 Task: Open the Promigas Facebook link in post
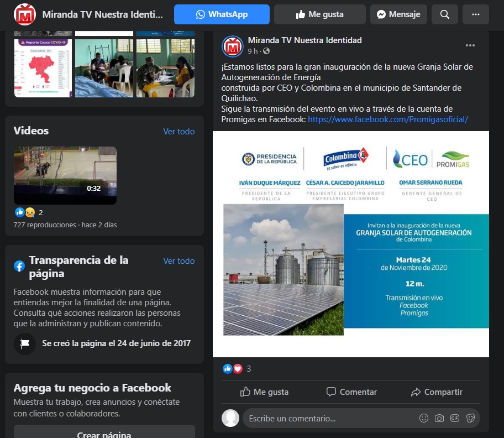coord(388,119)
